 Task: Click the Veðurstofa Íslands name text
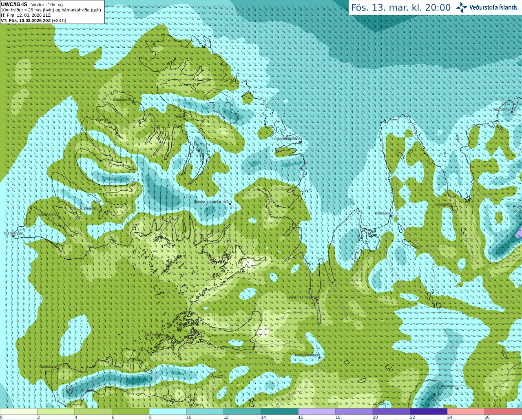click(493, 7)
